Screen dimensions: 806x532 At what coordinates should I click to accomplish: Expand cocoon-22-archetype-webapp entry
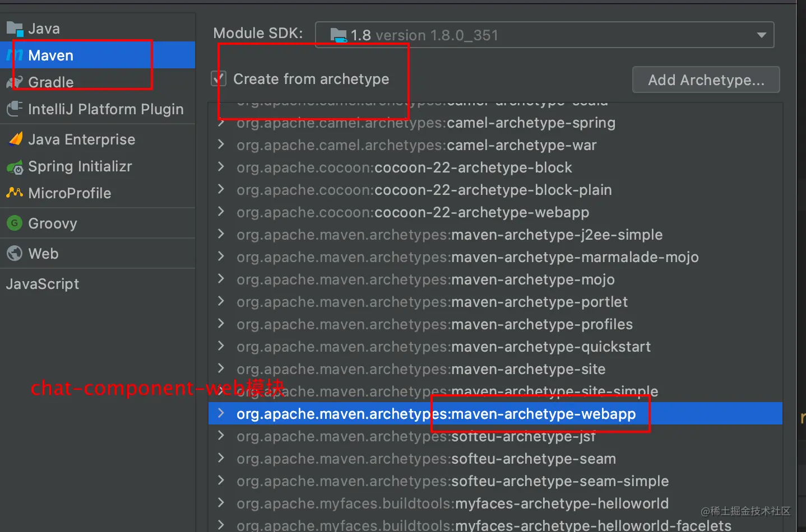(x=221, y=212)
